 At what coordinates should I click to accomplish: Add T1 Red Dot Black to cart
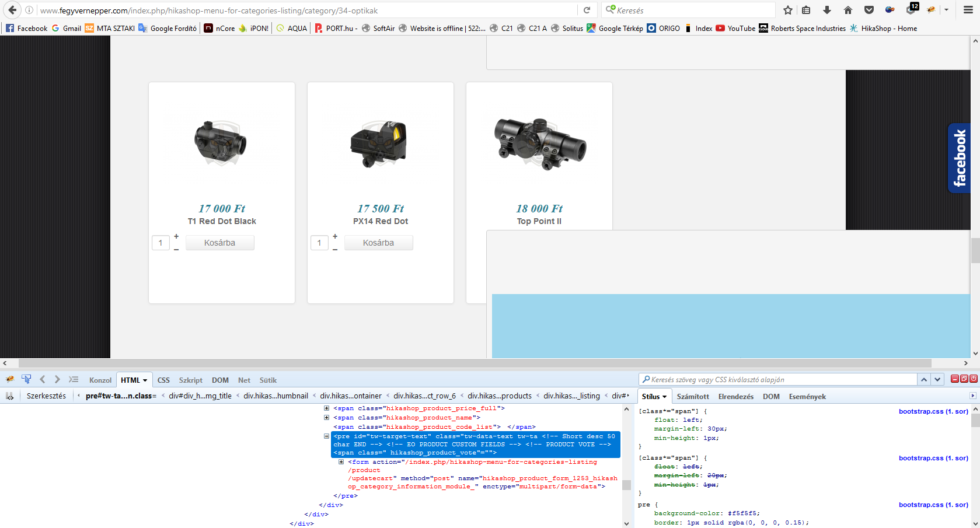tap(219, 243)
